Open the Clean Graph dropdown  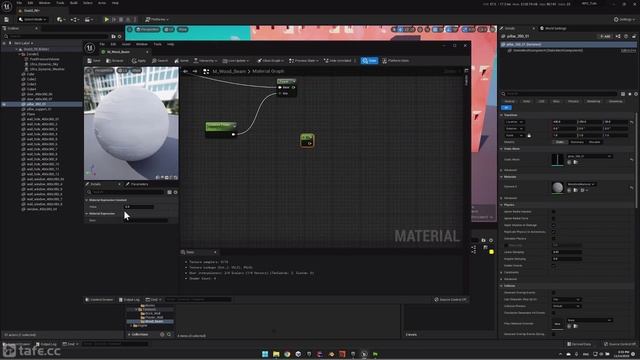[271, 60]
